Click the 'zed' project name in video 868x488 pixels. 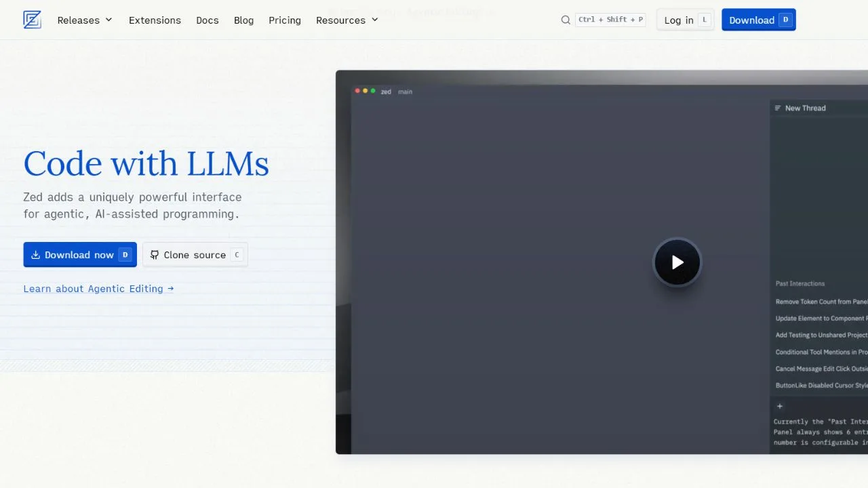tap(386, 91)
